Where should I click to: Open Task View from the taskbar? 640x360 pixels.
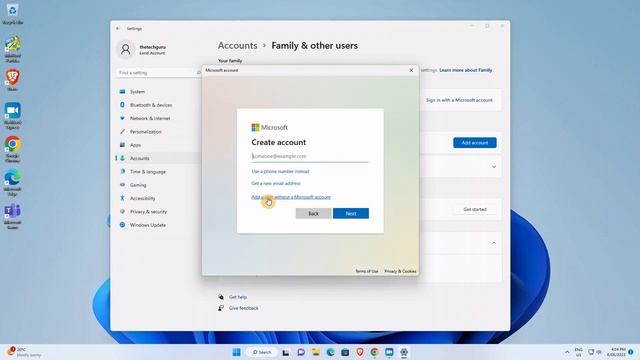(286, 352)
